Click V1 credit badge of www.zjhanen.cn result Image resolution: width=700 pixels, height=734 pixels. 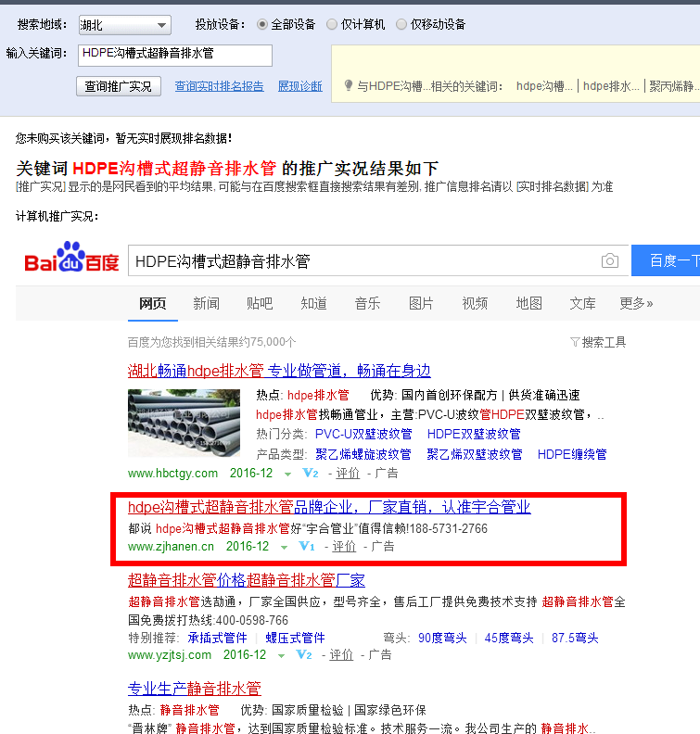(307, 546)
